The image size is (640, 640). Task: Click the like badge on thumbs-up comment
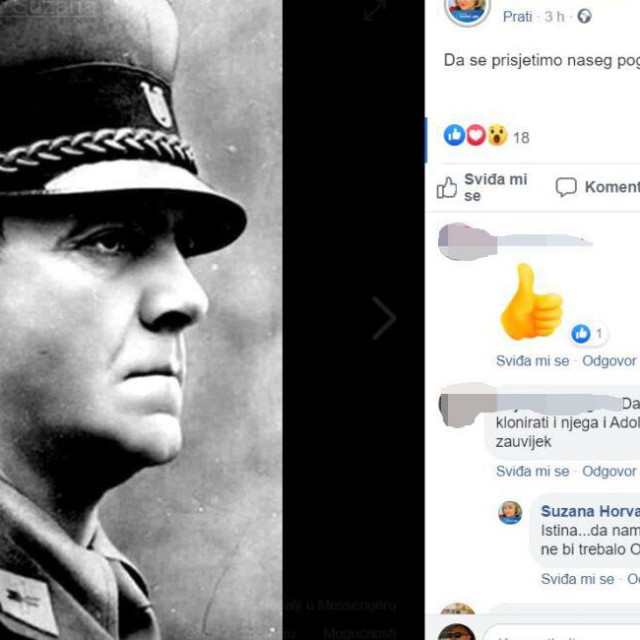(x=581, y=334)
